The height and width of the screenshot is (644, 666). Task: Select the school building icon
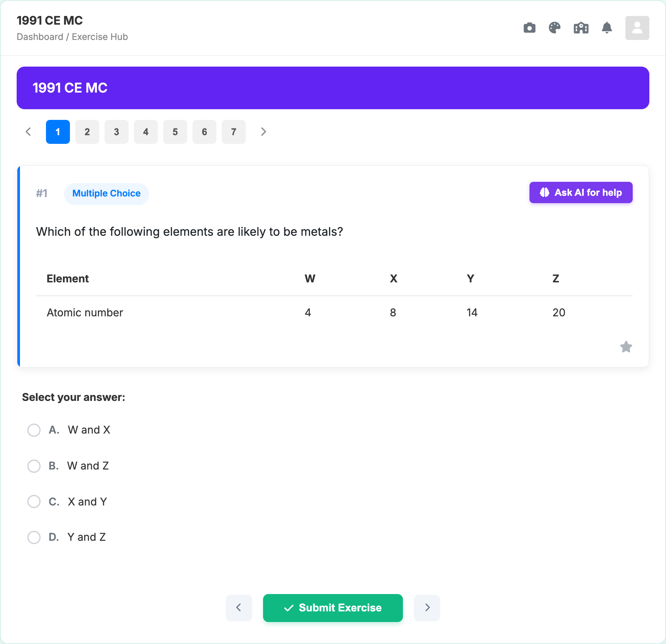coord(581,28)
